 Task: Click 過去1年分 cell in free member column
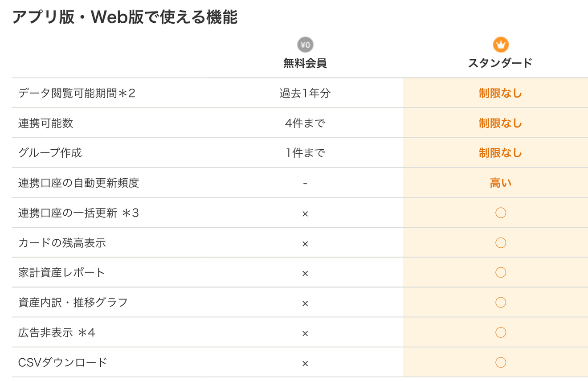coord(305,94)
